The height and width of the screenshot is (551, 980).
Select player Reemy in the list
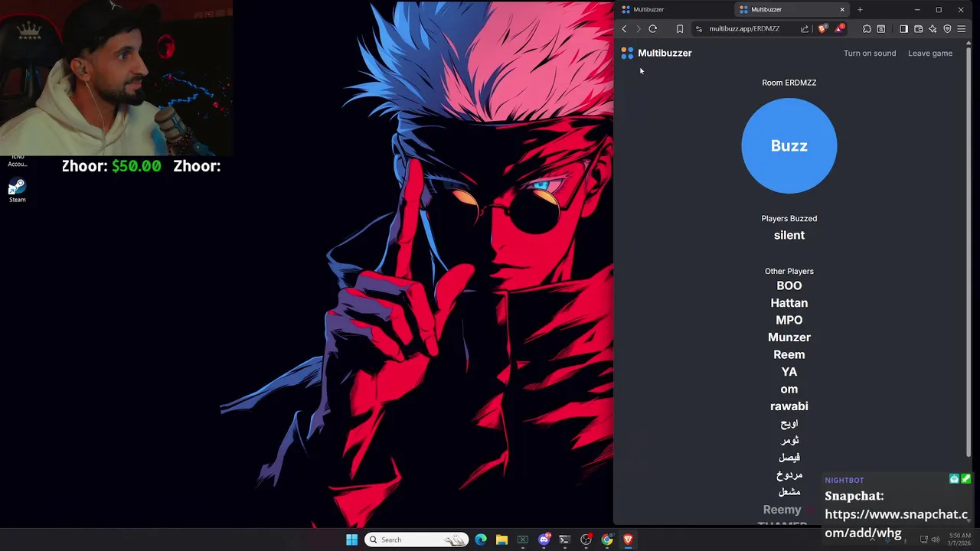[x=782, y=510]
